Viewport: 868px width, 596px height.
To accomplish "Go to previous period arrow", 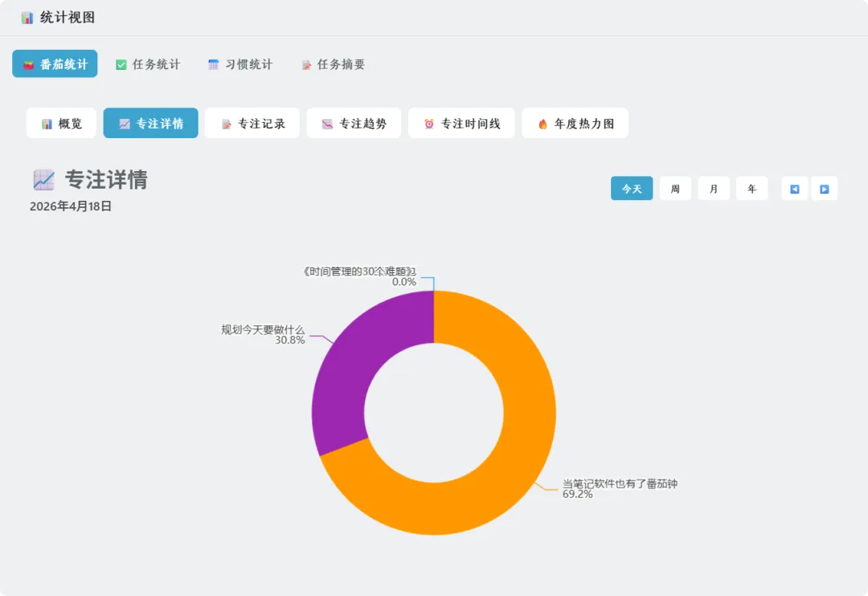I will [x=794, y=189].
